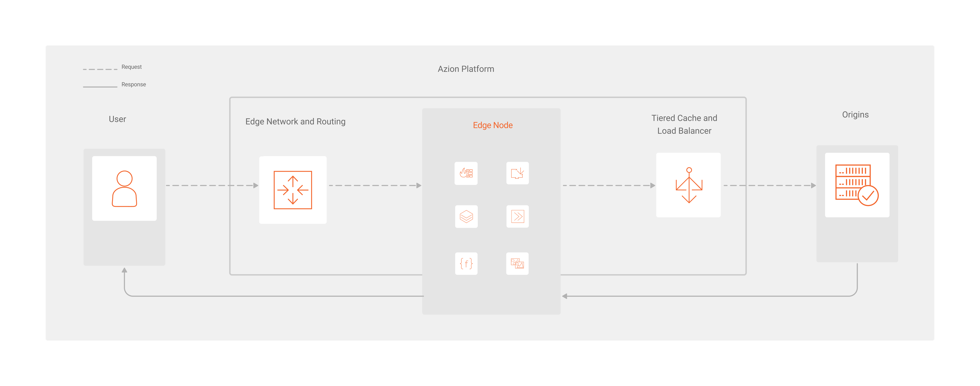Select the 'Origins' heading

pos(855,115)
